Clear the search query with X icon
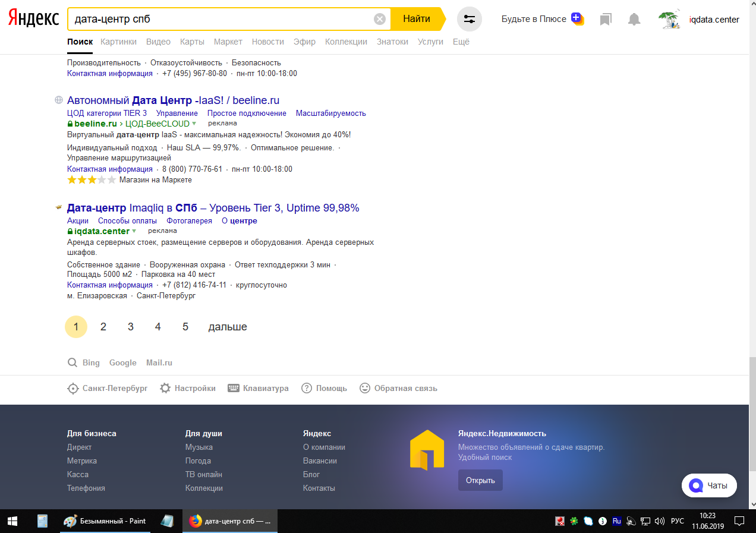The height and width of the screenshot is (533, 756). click(380, 19)
